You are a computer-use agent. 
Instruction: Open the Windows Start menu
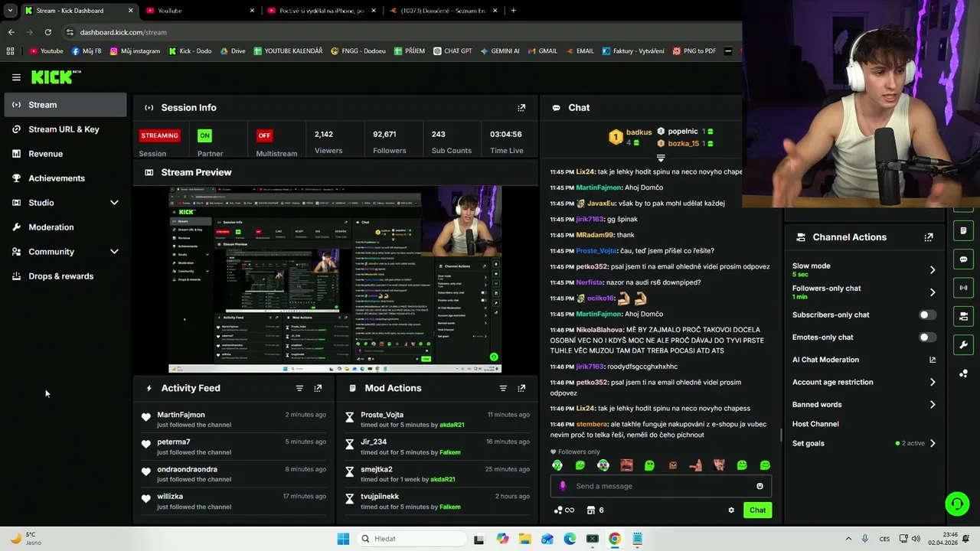point(343,539)
